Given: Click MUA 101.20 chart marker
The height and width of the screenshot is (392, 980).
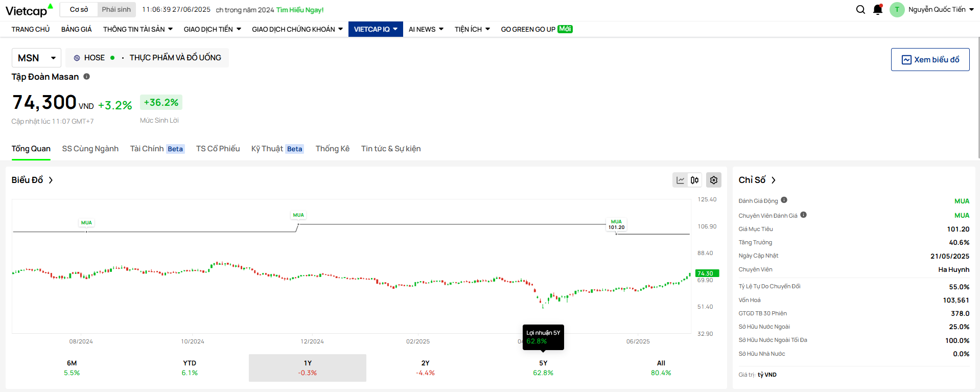Looking at the screenshot, I should click(x=616, y=224).
